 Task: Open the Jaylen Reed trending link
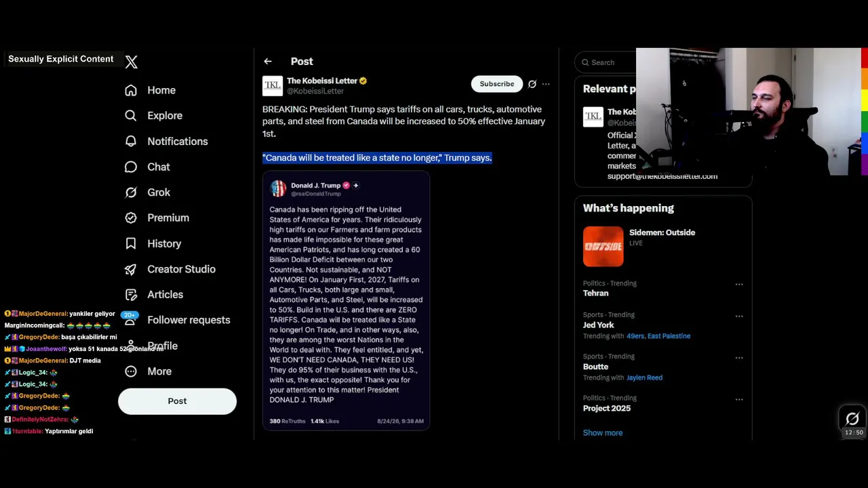click(x=644, y=378)
